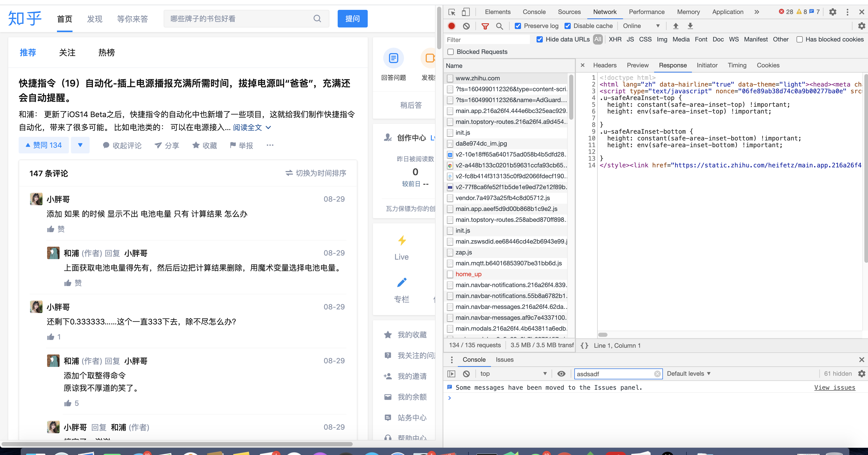Switch to the Issues drawer tab
Viewport: 868px width, 455px height.
pyautogui.click(x=504, y=360)
